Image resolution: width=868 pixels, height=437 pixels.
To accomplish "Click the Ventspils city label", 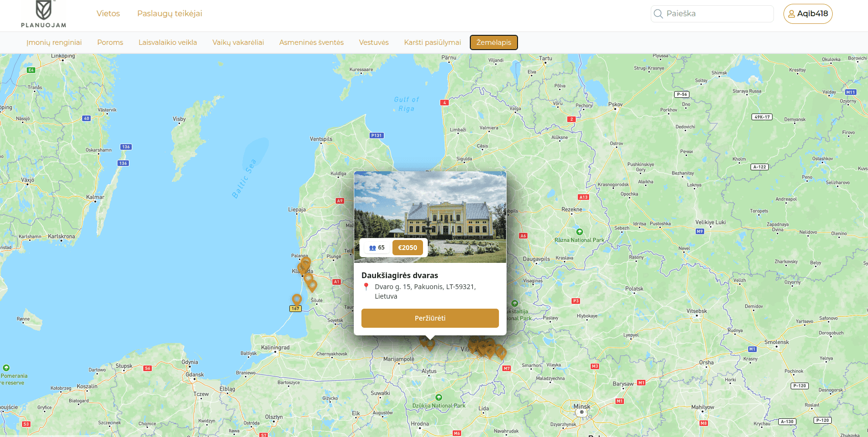I will pos(321,139).
